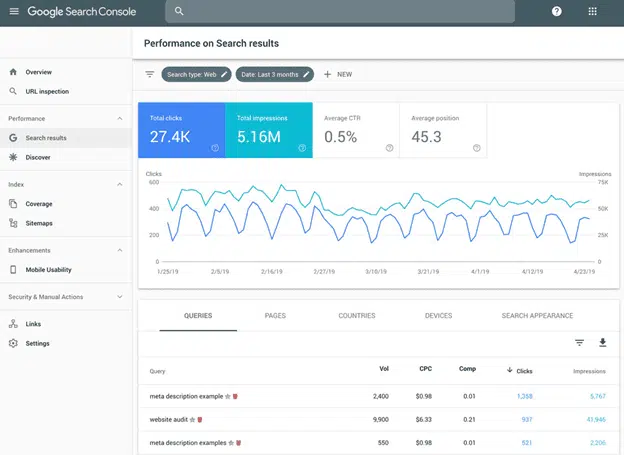The image size is (624, 455).
Task: Click the CPC column header
Action: [x=425, y=369]
